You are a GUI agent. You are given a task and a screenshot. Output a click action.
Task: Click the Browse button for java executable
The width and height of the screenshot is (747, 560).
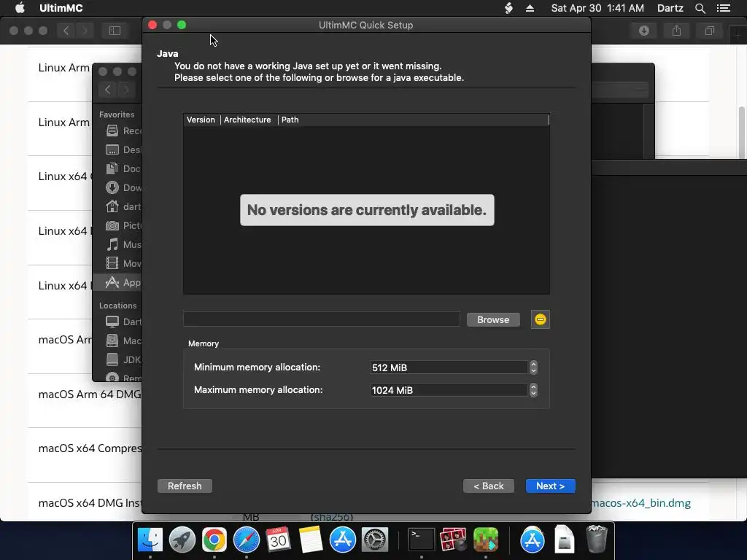[x=493, y=319]
